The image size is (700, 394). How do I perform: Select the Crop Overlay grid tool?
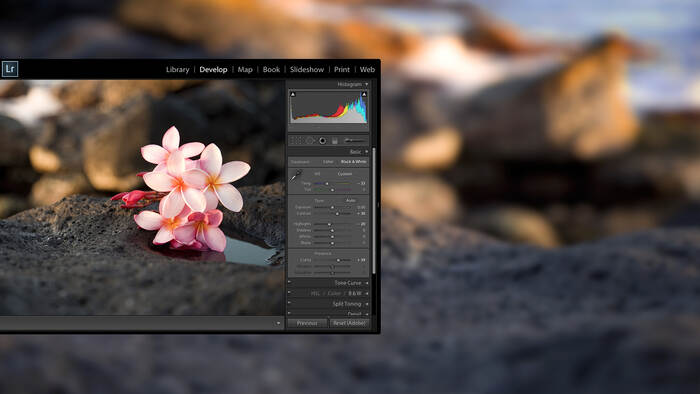tap(296, 141)
